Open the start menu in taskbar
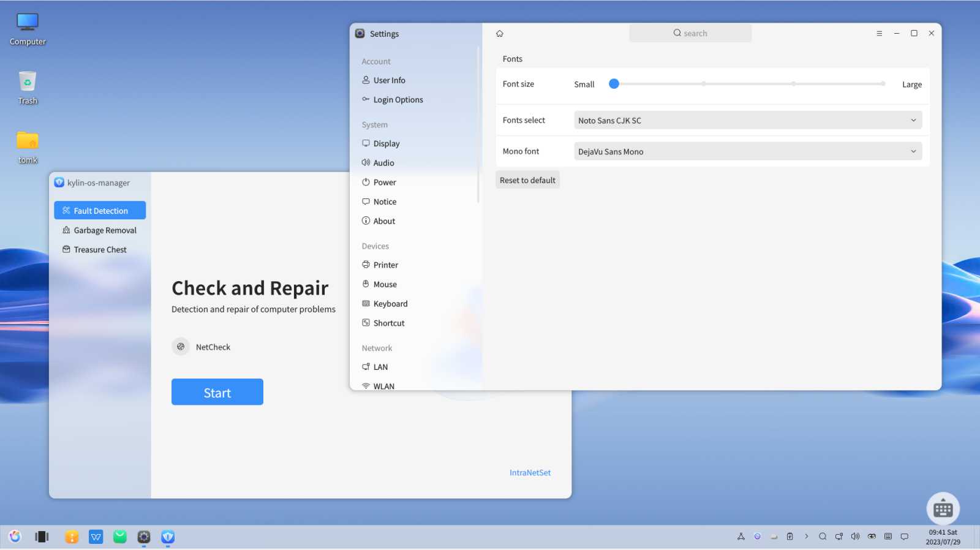The image size is (980, 550). pos(15,537)
